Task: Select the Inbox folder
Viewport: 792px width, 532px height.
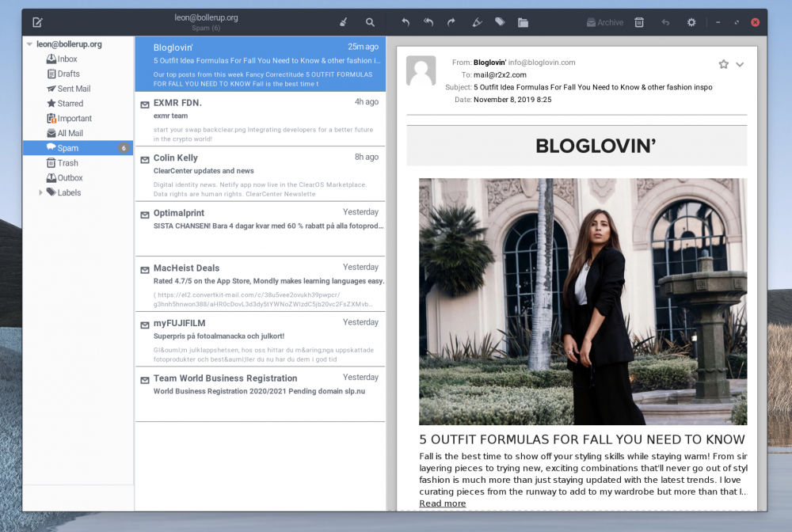Action: (x=67, y=59)
